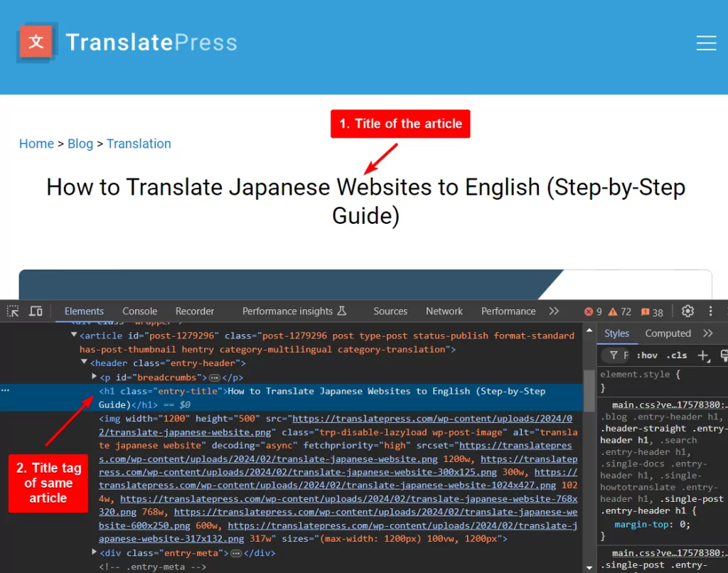The image size is (728, 573).
Task: Toggle the device toolbar icon in DevTools
Action: pyautogui.click(x=36, y=311)
